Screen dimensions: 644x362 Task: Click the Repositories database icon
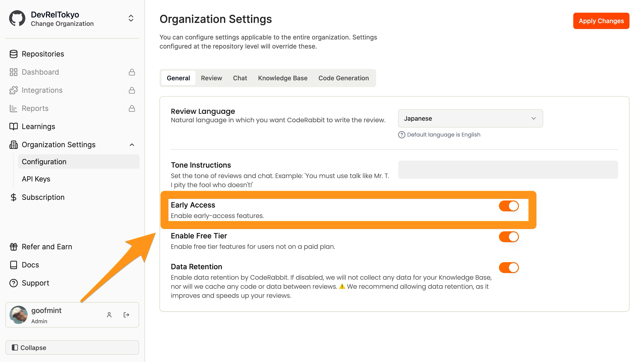tap(14, 54)
